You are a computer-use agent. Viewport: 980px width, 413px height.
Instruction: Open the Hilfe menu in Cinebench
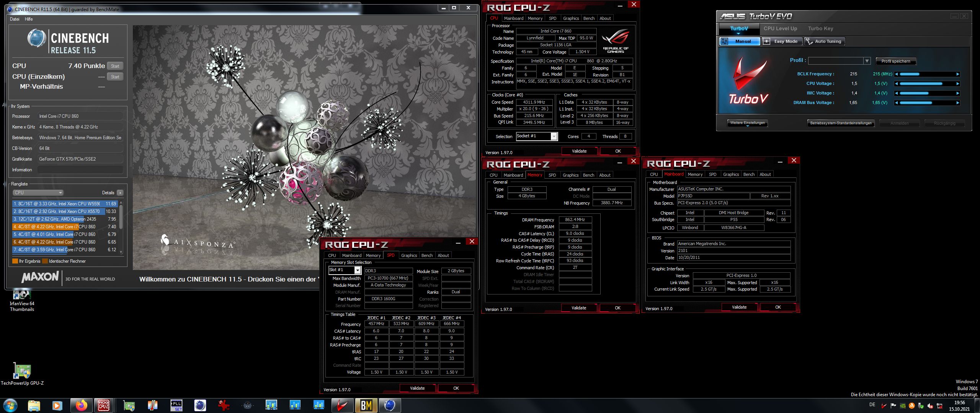click(x=29, y=19)
